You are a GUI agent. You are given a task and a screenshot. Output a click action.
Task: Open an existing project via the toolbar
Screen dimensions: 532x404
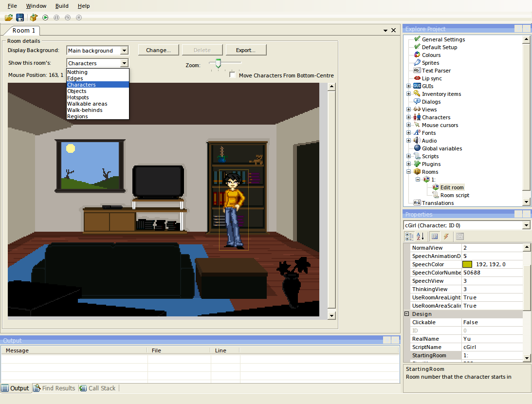click(x=8, y=18)
